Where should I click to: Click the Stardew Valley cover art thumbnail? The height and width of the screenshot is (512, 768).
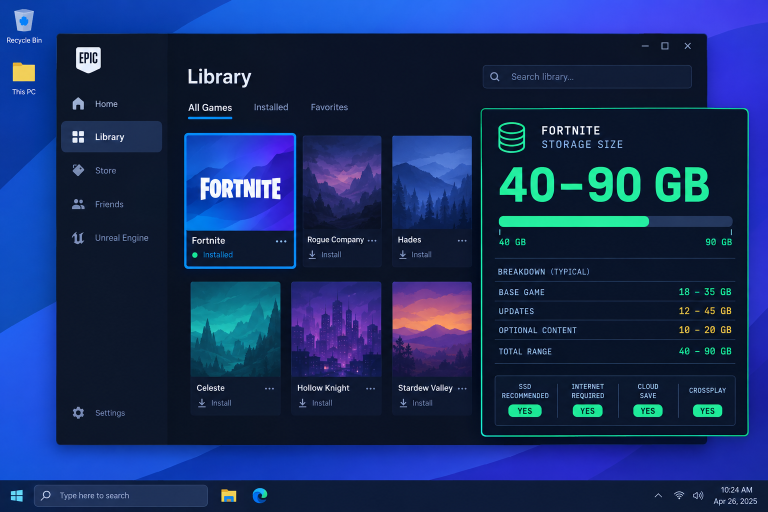point(432,329)
